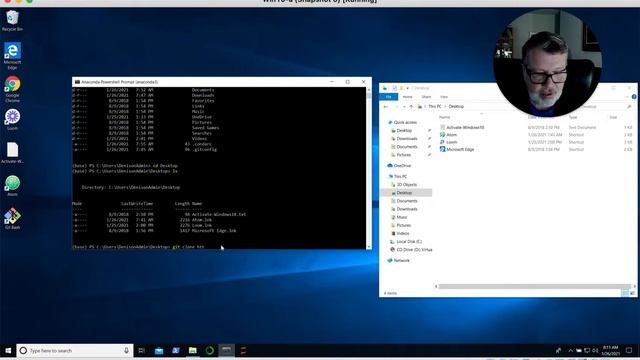The width and height of the screenshot is (640, 360).
Task: Switch Explorer to large icons view
Action: [632, 293]
